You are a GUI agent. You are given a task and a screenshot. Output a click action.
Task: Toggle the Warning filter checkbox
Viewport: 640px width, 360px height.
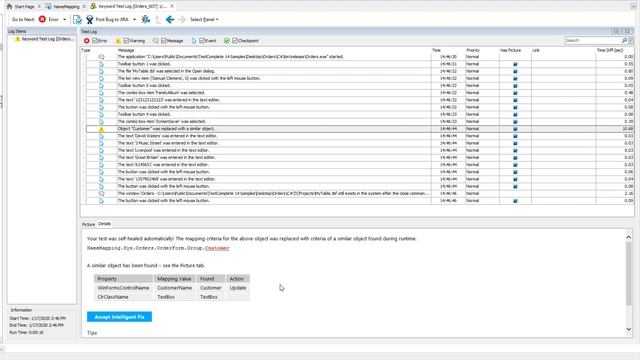126,41
